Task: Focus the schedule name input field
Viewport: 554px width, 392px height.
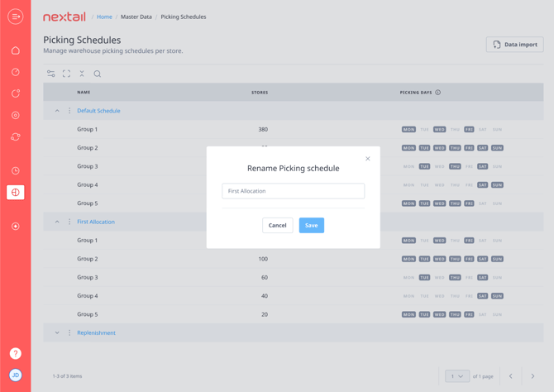Action: 294,191
